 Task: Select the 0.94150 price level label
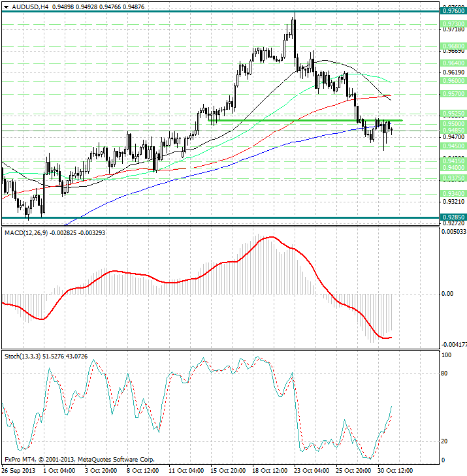(x=453, y=161)
